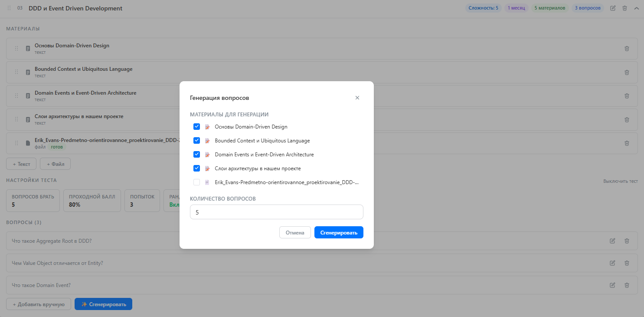The image size is (644, 317).
Task: Edit the Domain Event question
Action: point(612,285)
